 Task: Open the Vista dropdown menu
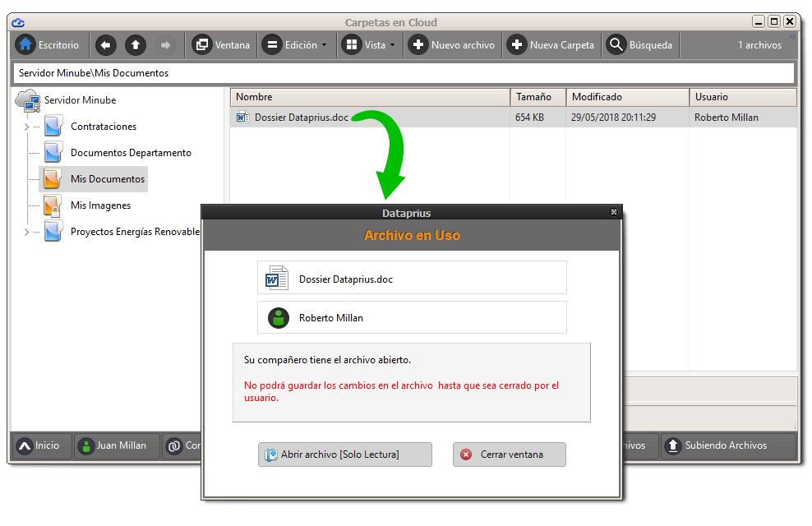369,45
